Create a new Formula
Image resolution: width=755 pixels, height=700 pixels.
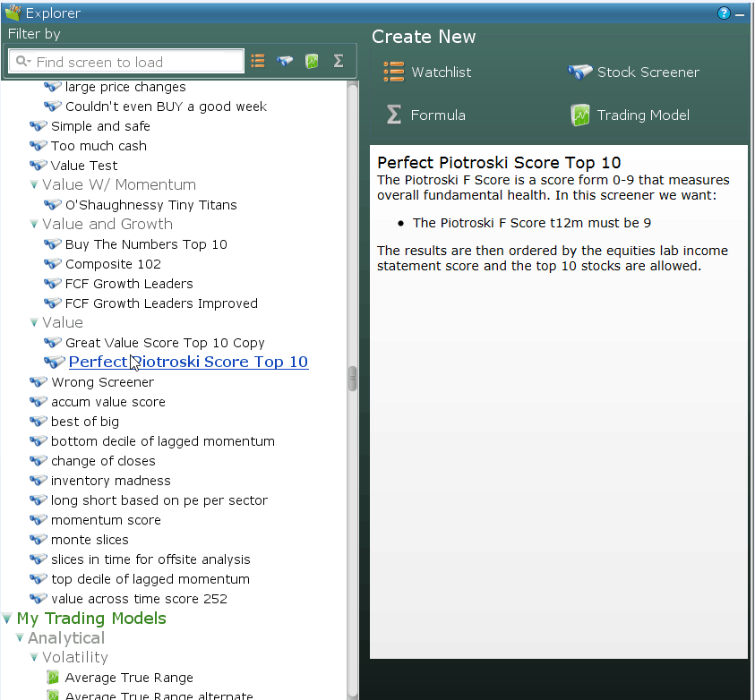[x=425, y=115]
